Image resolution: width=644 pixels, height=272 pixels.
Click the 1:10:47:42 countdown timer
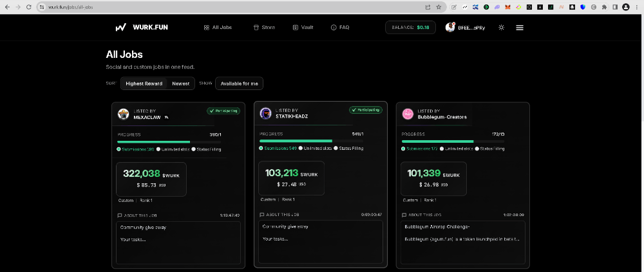pyautogui.click(x=230, y=215)
